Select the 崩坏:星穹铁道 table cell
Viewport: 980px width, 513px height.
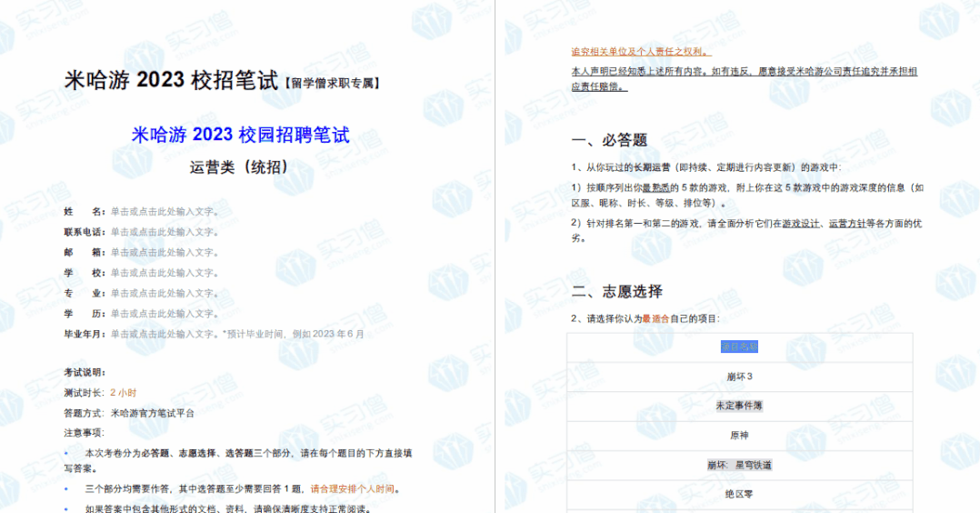click(739, 465)
